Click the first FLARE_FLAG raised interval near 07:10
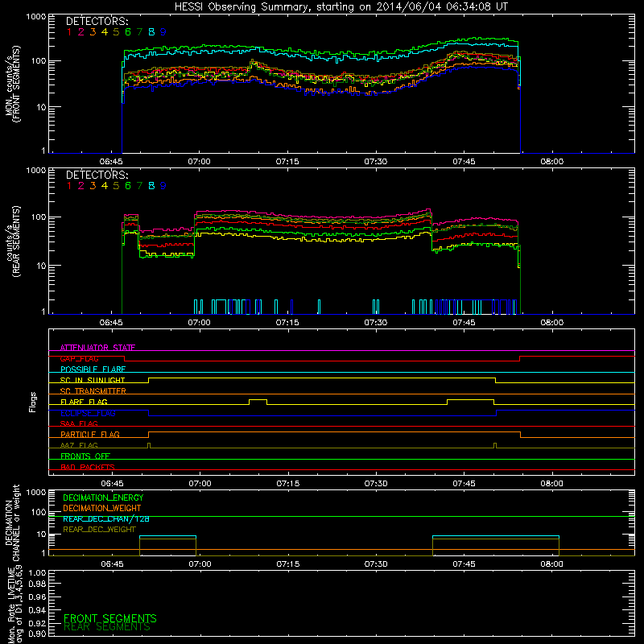 258,402
